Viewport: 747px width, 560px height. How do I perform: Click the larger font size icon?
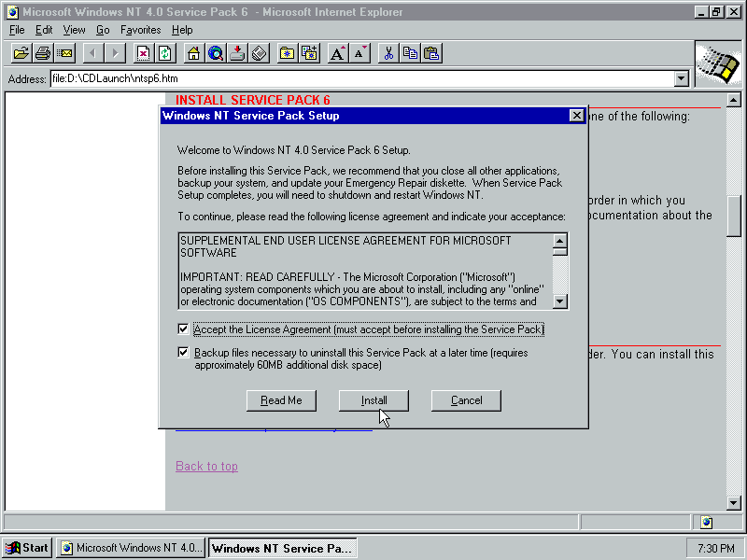point(339,53)
